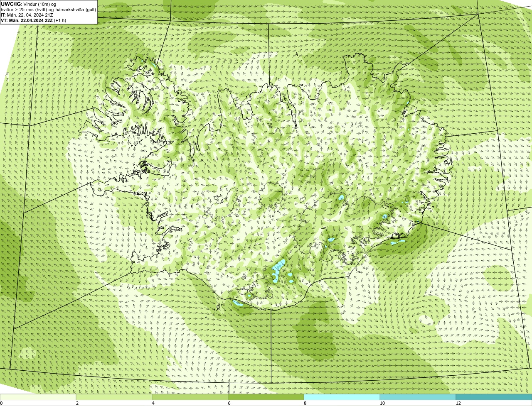
Task: Click the turquoise 10–12 m/s legend swatch
Action: tap(418, 397)
